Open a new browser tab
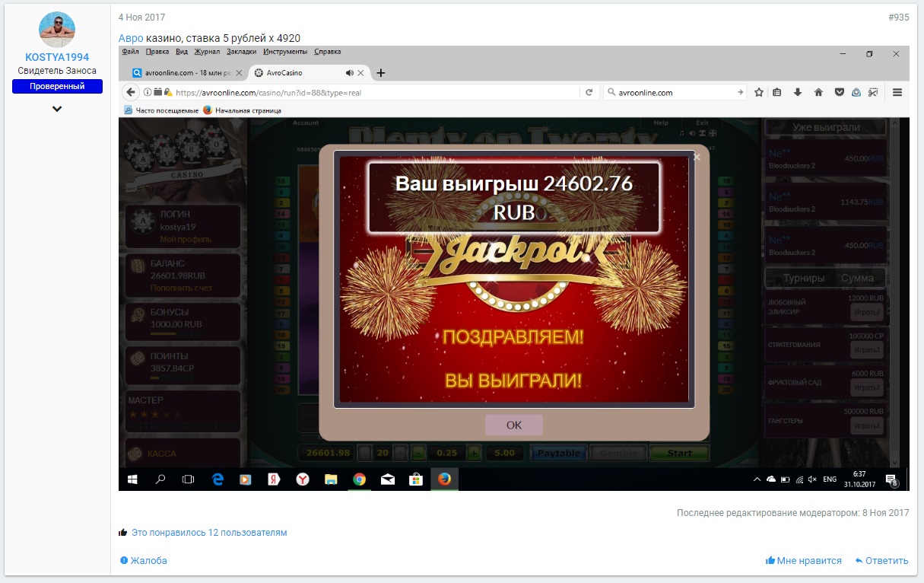This screenshot has height=583, width=924. click(x=381, y=73)
